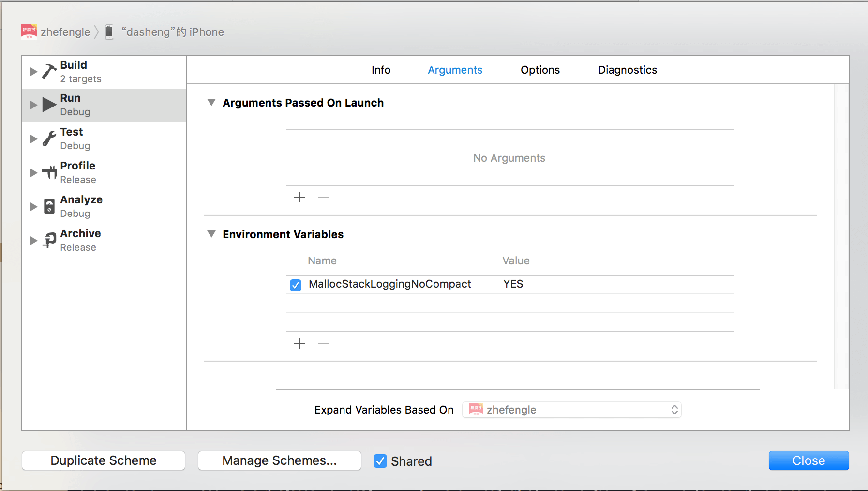Screen dimensions: 868x491
Task: Click the Duplicate Scheme button
Action: [x=104, y=460]
